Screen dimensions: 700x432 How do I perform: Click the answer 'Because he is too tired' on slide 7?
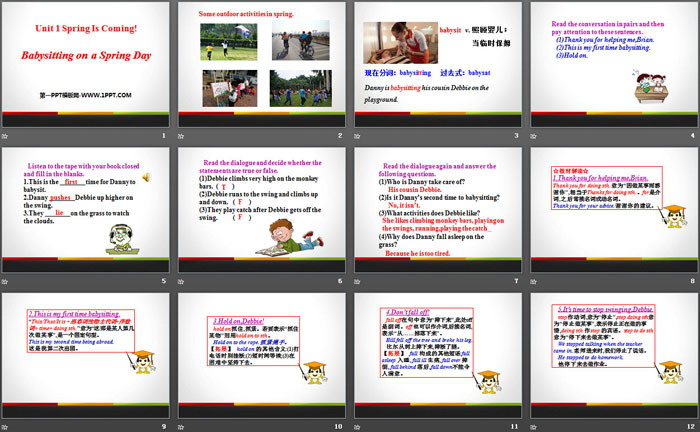418,253
